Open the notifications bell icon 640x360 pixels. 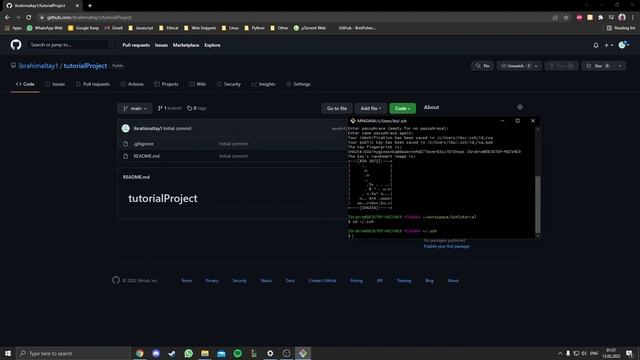tap(596, 45)
